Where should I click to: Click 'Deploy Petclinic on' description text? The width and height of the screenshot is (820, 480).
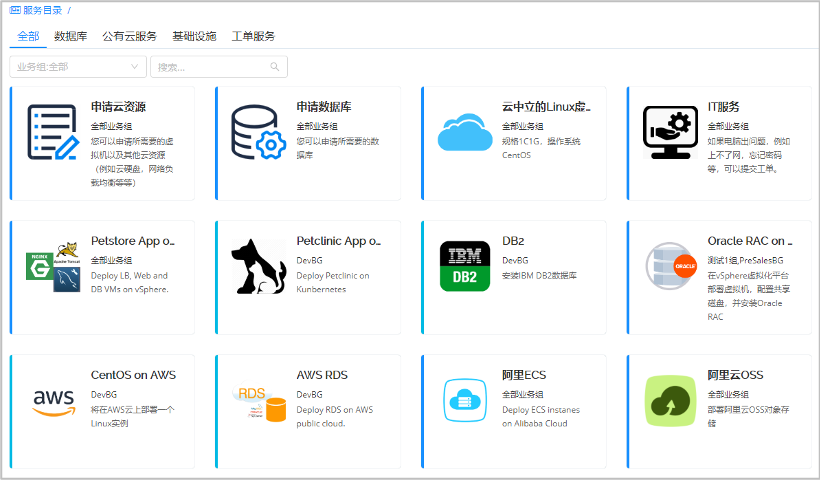click(333, 276)
